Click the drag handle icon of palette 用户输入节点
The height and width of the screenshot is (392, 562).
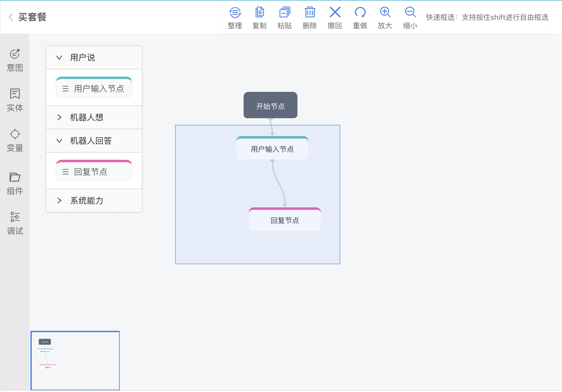(x=66, y=89)
